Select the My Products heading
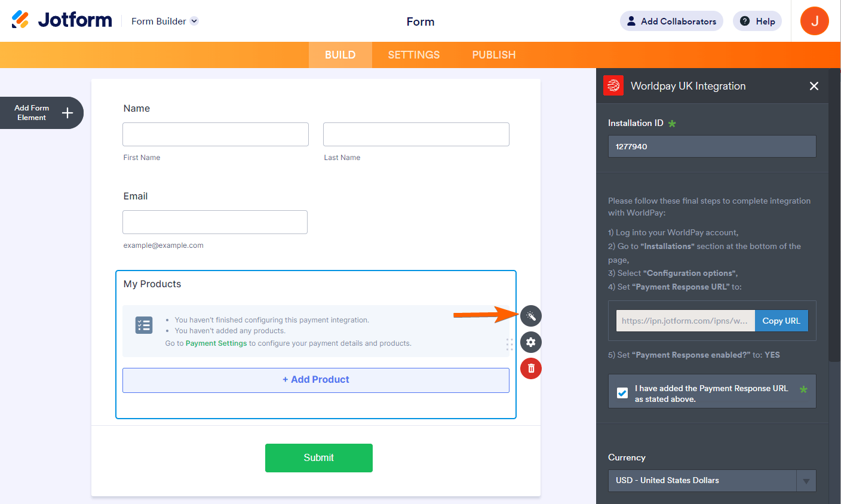Image resolution: width=841 pixels, height=504 pixels. coord(152,284)
